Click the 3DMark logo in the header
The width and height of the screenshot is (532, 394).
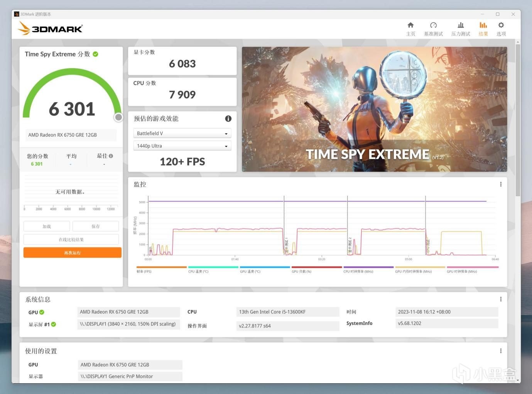tap(51, 28)
